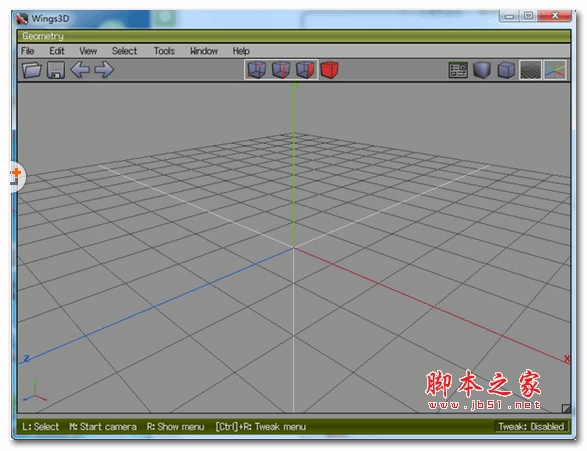Toggle ground plane grid display
This screenshot has width=587, height=451.
point(530,70)
